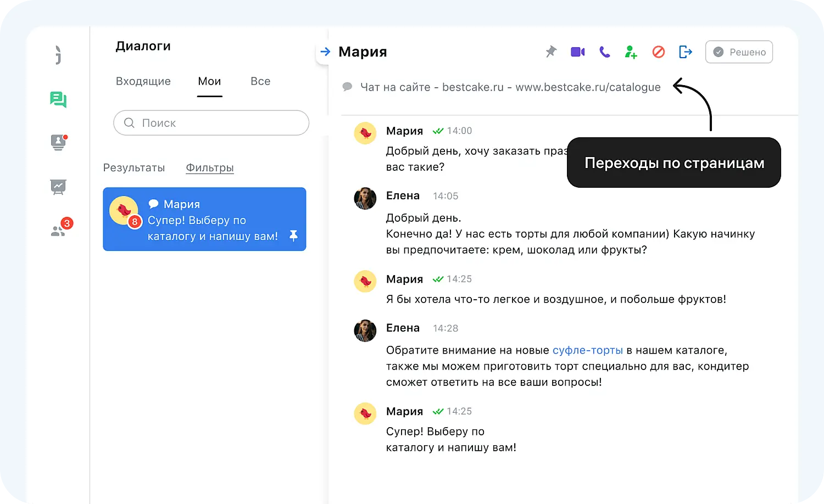Open the Фильтры view
824x504 pixels.
click(x=209, y=167)
